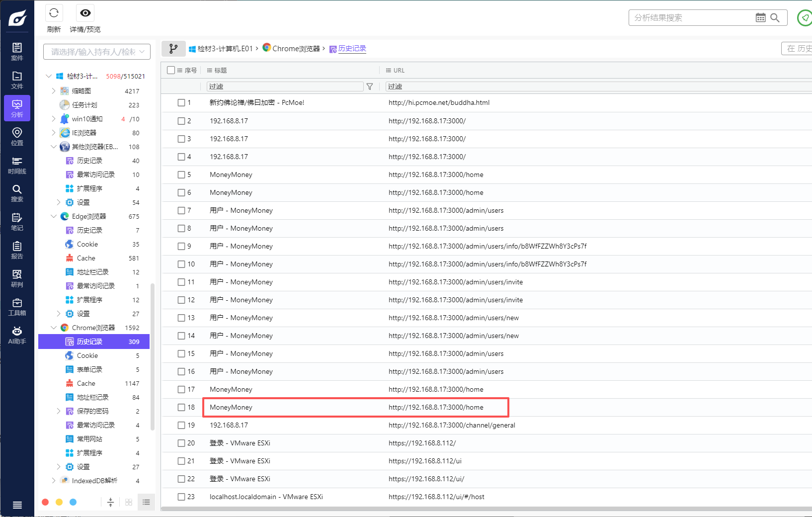812x517 pixels.
Task: Open the 笔记 (Notes) sidebar section
Action: tap(17, 222)
